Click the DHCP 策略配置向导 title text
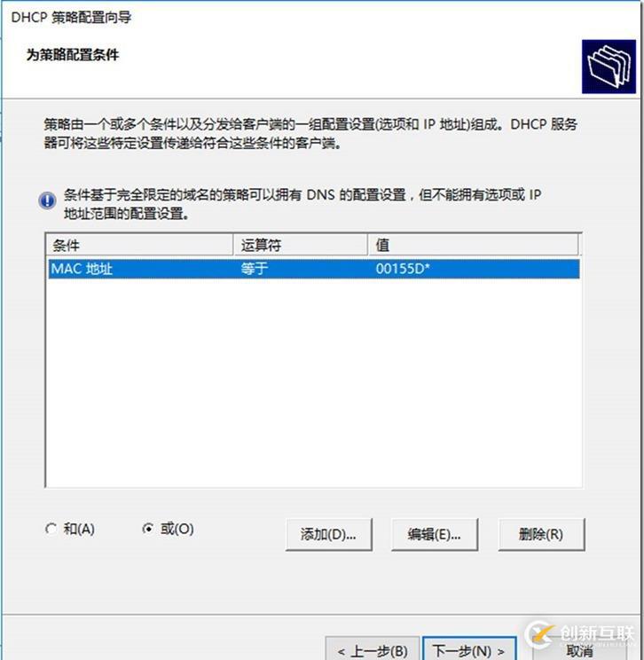This screenshot has height=660, width=644. 71,17
